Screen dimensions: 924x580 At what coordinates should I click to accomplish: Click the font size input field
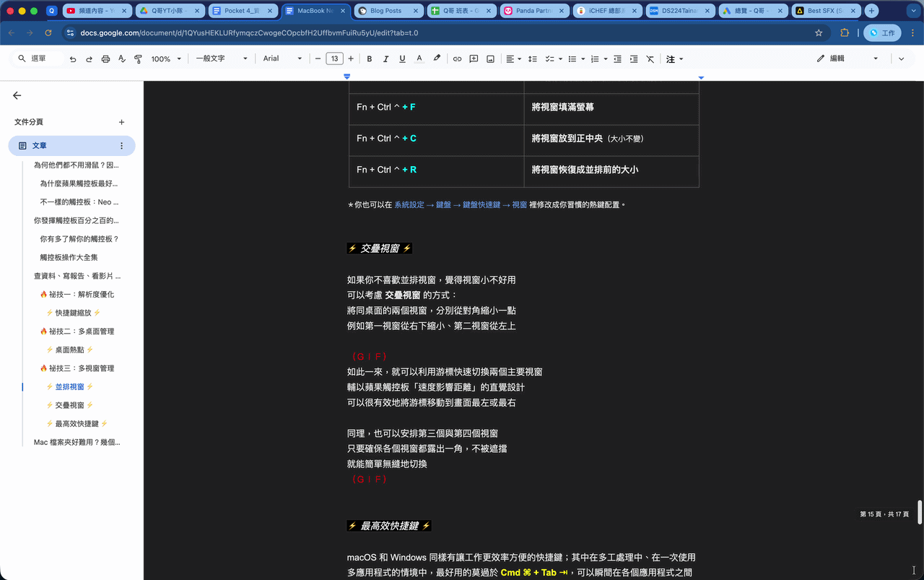coord(334,59)
